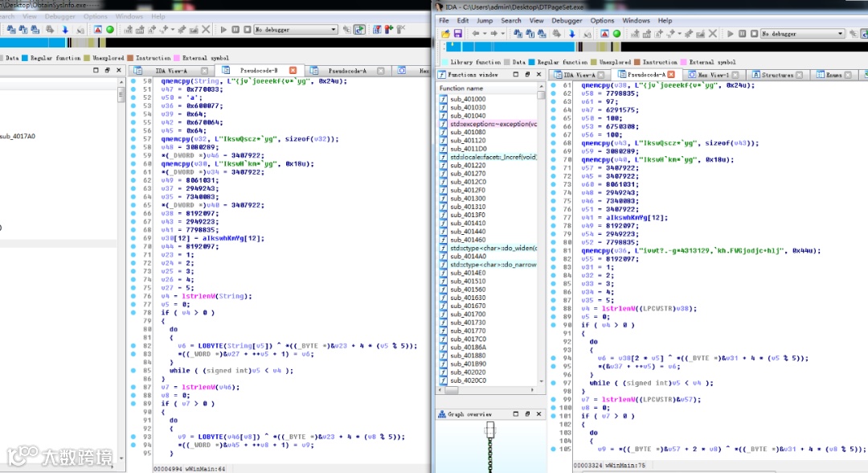This screenshot has width=868, height=473.
Task: Toggle breakpoint on line 50 in ObtainSysInfo pseudocode
Action: click(133, 81)
